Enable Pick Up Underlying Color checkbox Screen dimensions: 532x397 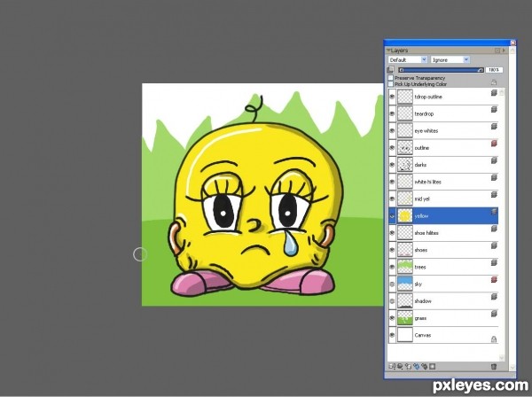pos(390,83)
